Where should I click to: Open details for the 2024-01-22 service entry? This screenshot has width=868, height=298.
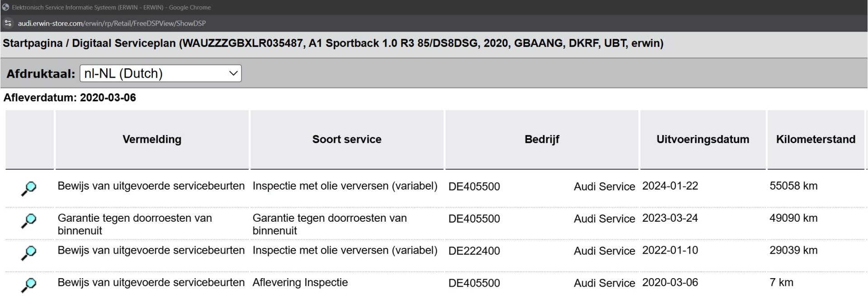[28, 189]
